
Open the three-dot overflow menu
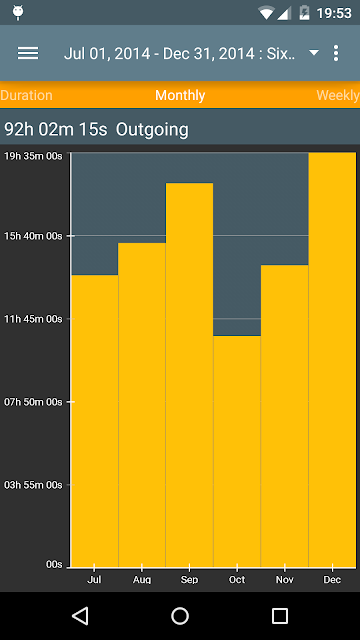pos(336,53)
